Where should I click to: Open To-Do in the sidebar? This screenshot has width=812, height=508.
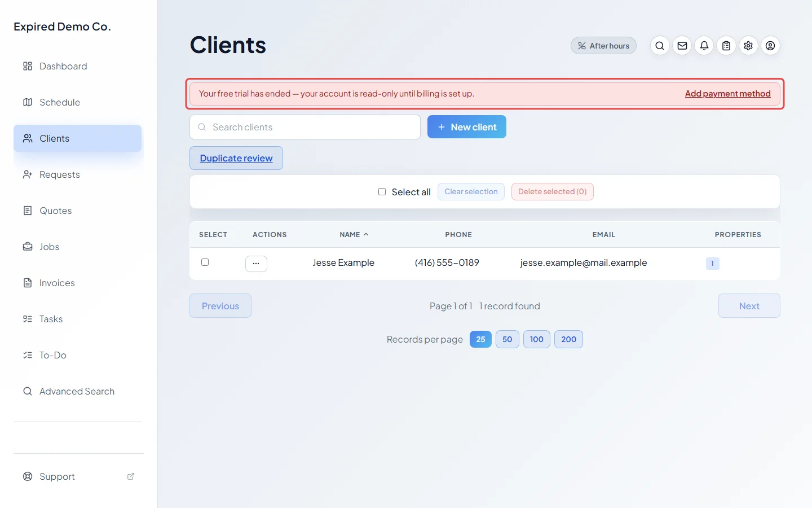pos(78,355)
